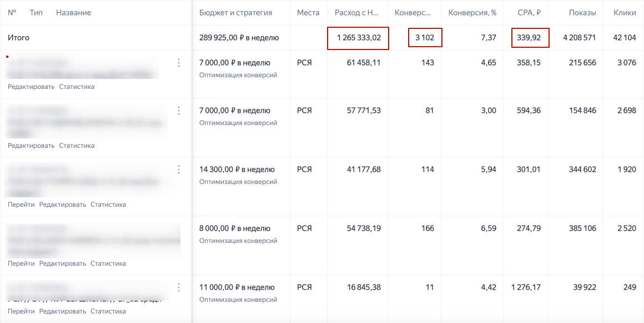Open three-dot menu of 57 771,53 campaign

click(179, 111)
